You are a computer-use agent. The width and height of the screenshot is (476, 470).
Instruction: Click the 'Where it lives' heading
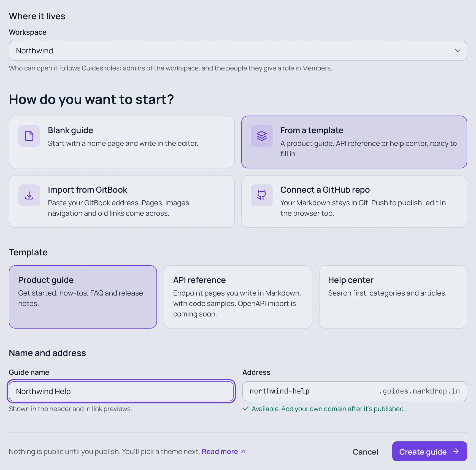click(37, 16)
